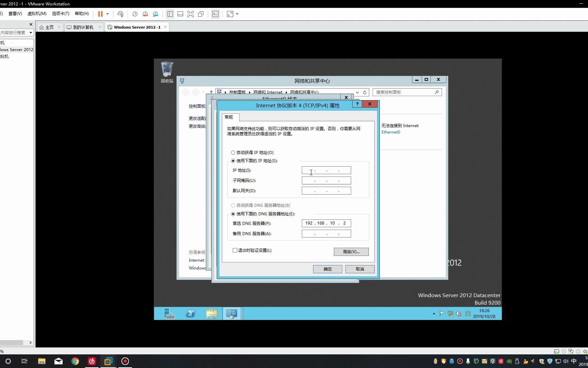Click the revert to snapshot icon
Viewport: 588px width, 368px height.
145,14
